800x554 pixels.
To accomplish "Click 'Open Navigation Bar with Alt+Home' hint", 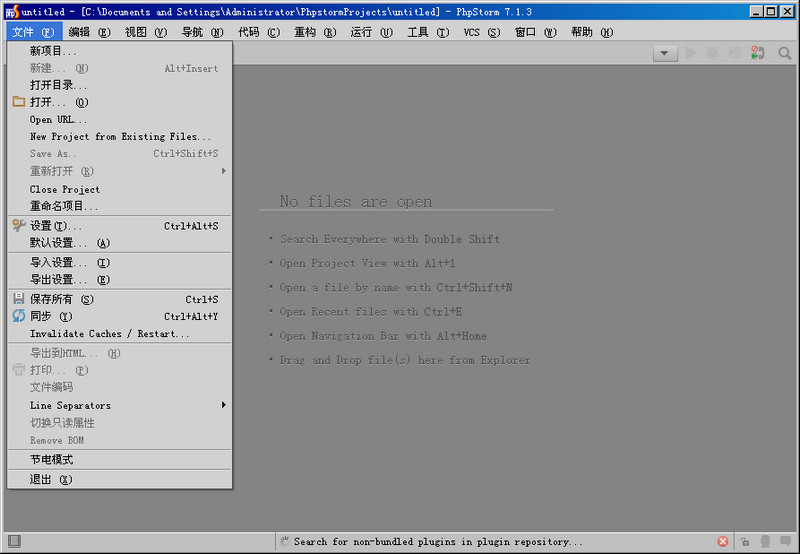I will pyautogui.click(x=383, y=336).
